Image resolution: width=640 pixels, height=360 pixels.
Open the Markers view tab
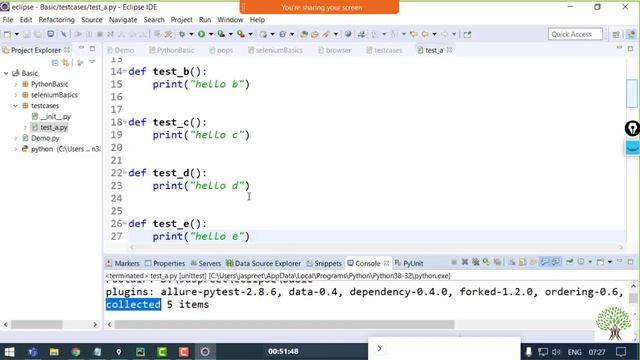point(122,263)
